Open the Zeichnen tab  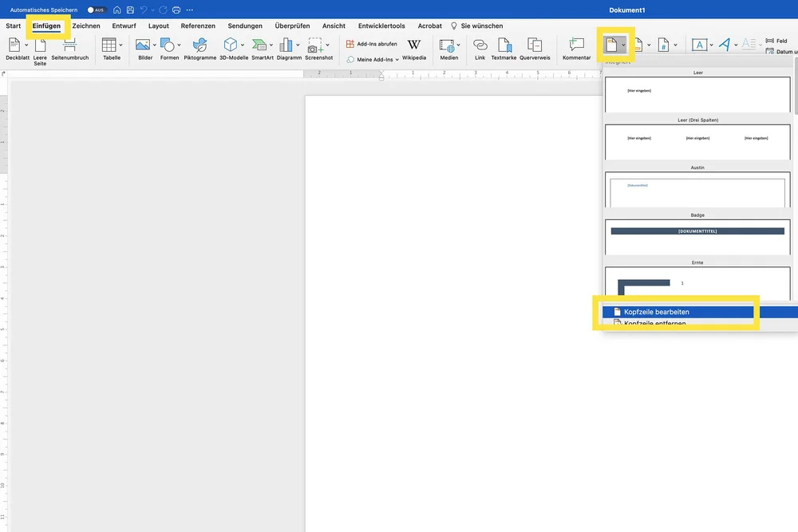(x=86, y=26)
